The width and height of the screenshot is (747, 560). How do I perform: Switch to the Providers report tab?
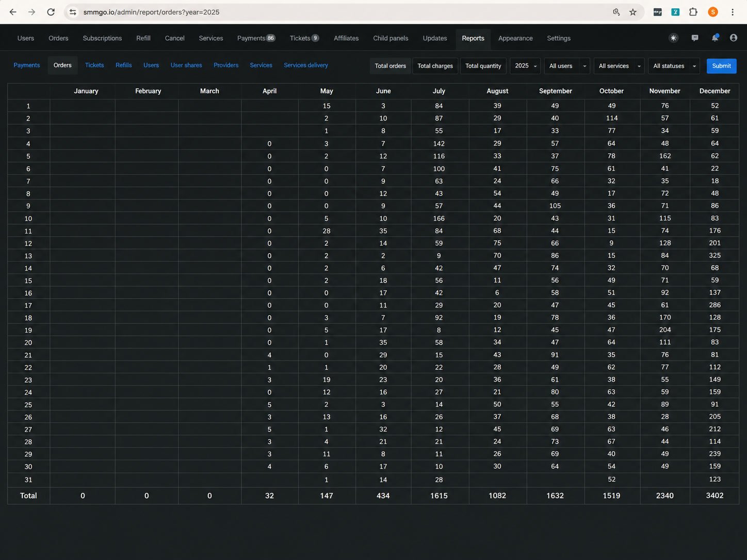pos(226,65)
